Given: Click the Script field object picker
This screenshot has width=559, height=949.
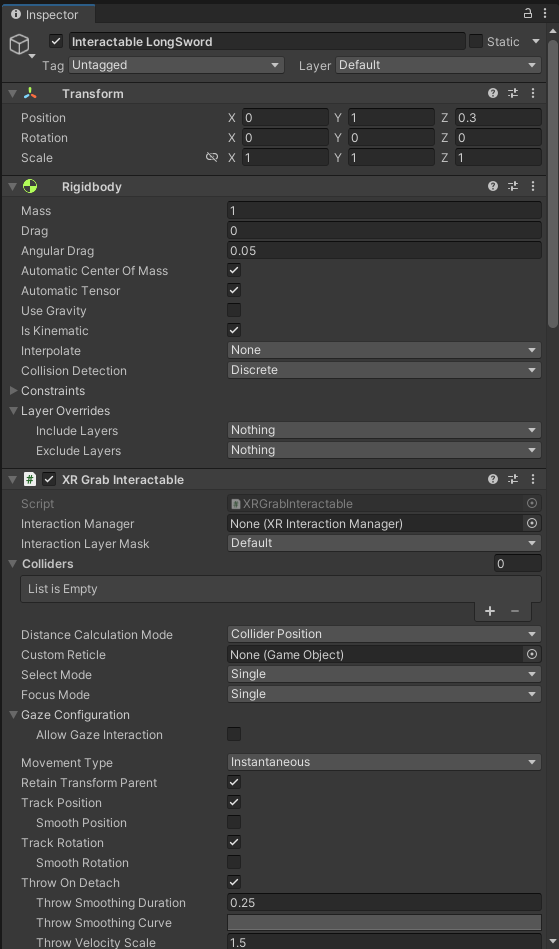Looking at the screenshot, I should pyautogui.click(x=532, y=503).
